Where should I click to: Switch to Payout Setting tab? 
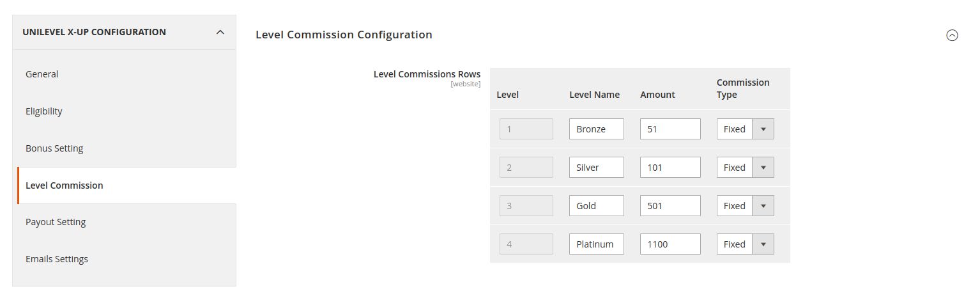56,222
